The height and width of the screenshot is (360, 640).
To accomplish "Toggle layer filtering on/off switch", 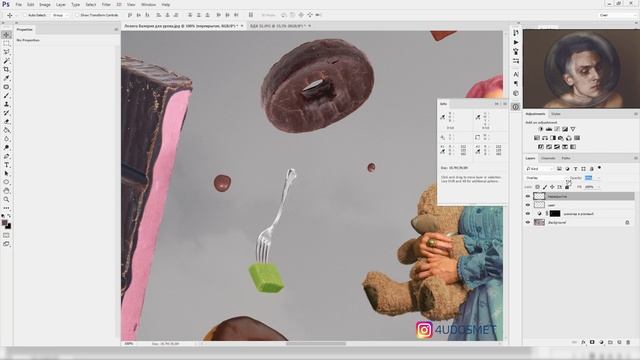I will click(x=600, y=168).
